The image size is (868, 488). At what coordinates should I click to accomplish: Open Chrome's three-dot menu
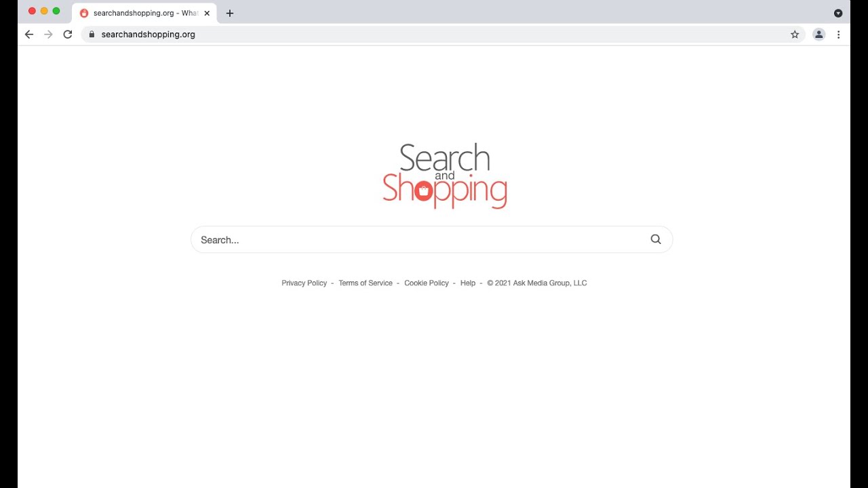(x=838, y=35)
